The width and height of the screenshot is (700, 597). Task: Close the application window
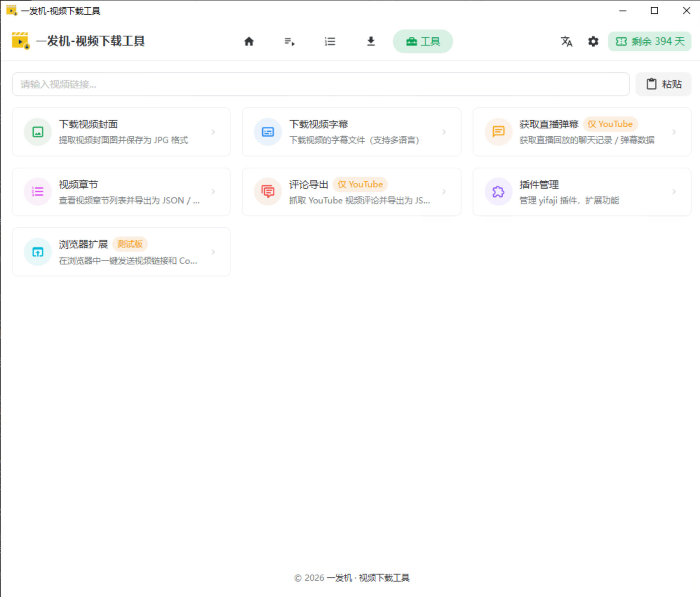686,11
